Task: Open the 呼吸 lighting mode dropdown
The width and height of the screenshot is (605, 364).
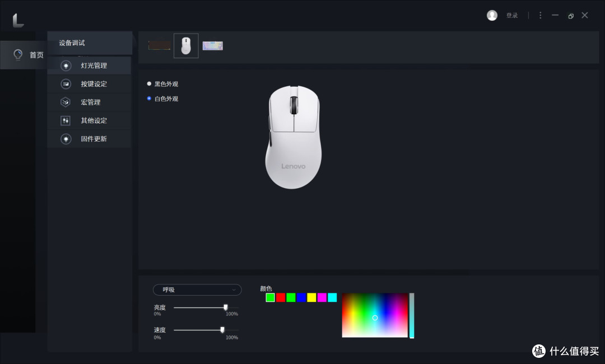Action: click(197, 290)
